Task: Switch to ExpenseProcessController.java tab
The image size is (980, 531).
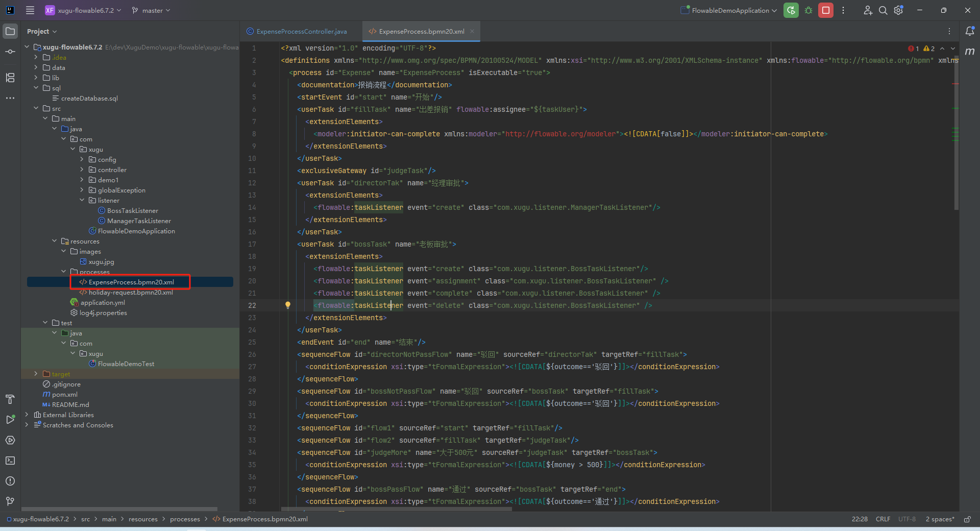Action: pyautogui.click(x=301, y=32)
